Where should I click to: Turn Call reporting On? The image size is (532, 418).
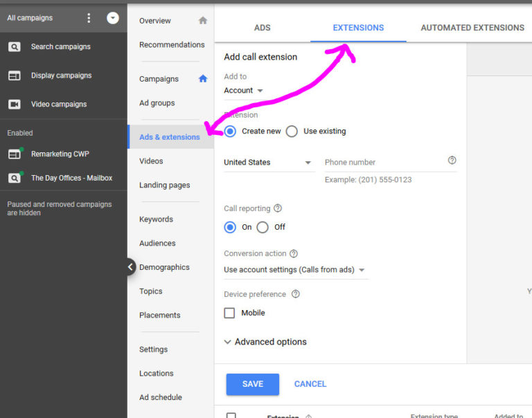(230, 227)
